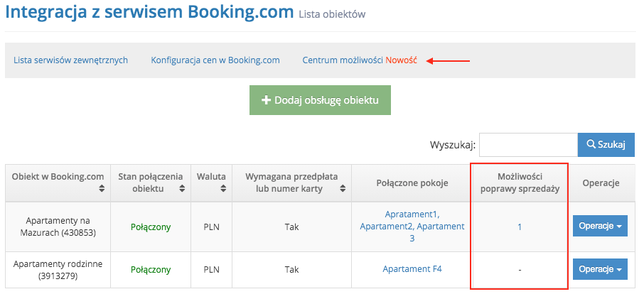Select Apartamenty na Mazurach (430853) cell
This screenshot has width=644, height=294.
click(x=58, y=227)
